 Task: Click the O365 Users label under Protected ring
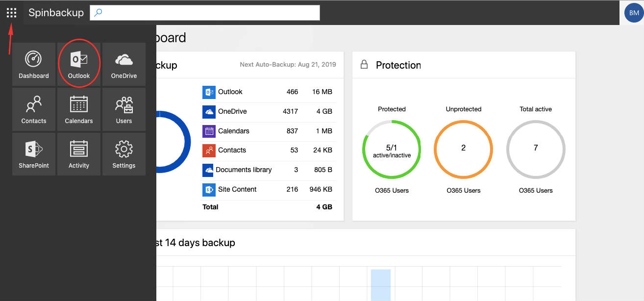coord(392,190)
